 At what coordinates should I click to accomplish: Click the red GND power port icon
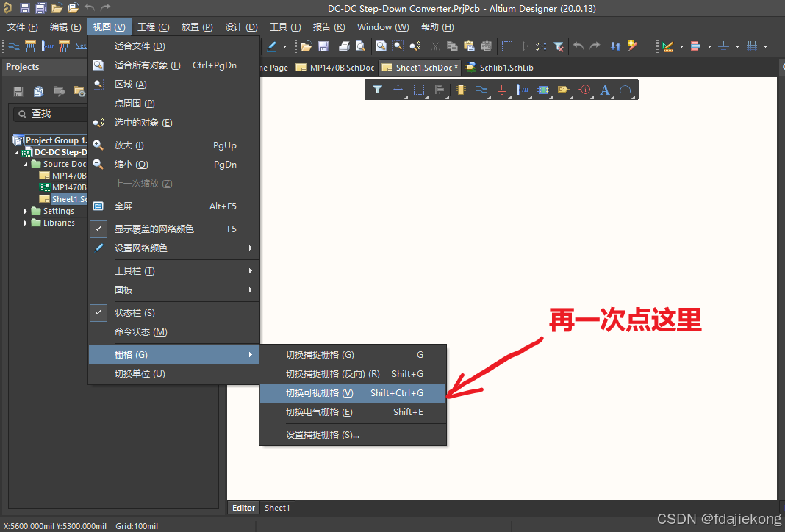(501, 90)
